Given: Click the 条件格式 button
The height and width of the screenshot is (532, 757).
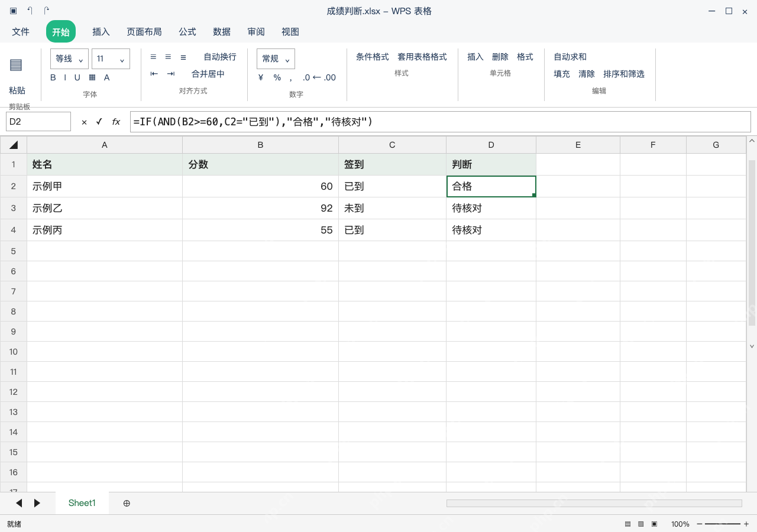Looking at the screenshot, I should point(373,57).
